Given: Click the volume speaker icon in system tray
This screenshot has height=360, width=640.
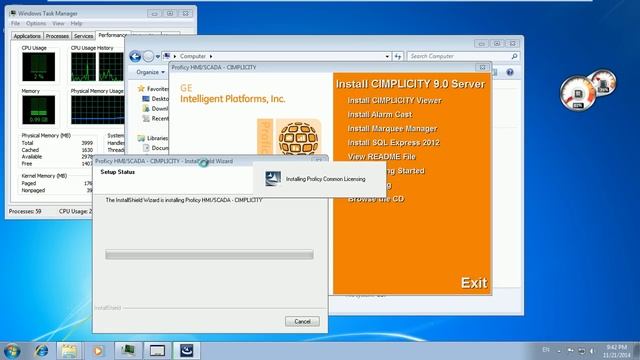Looking at the screenshot, I should (591, 351).
